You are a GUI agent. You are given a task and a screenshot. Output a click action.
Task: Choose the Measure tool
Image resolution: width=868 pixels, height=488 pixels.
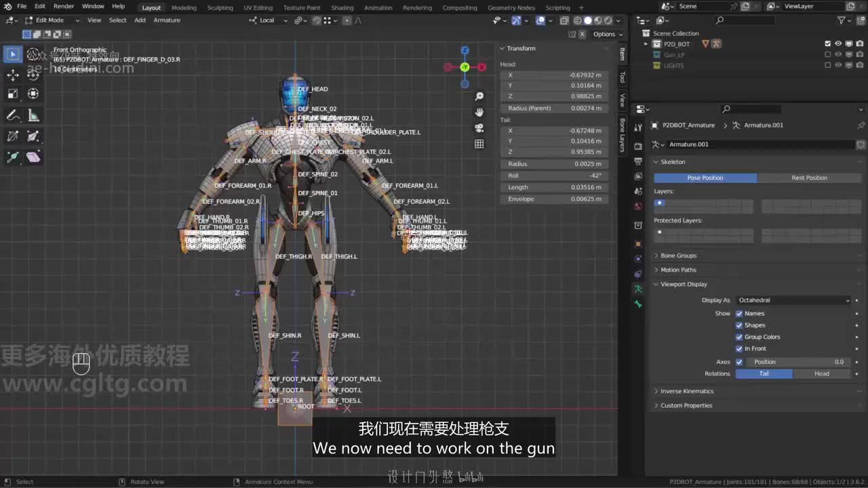tap(33, 116)
